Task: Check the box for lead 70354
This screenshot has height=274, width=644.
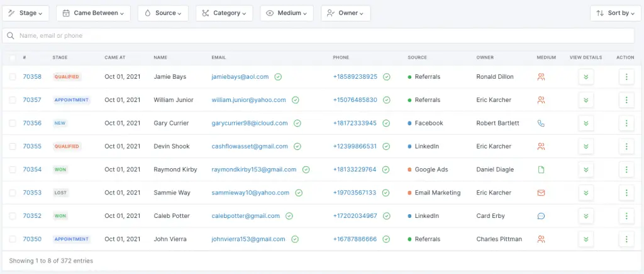Action: (x=13, y=169)
